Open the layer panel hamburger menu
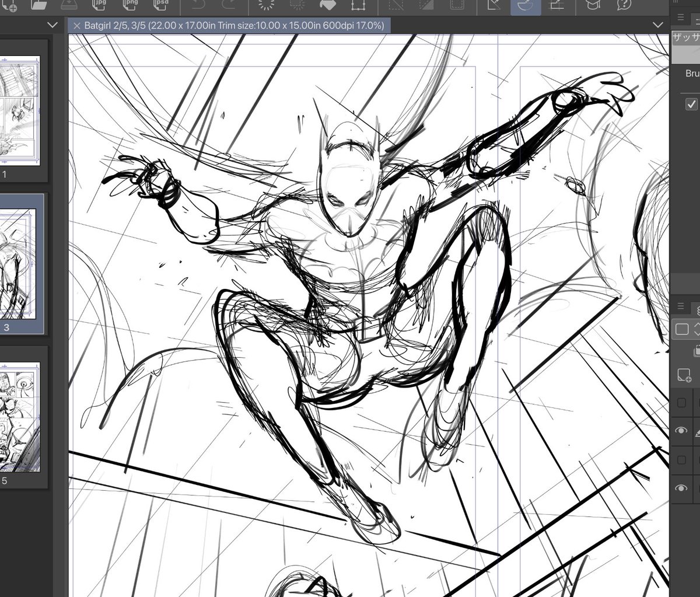Viewport: 700px width, 597px height. pyautogui.click(x=681, y=306)
